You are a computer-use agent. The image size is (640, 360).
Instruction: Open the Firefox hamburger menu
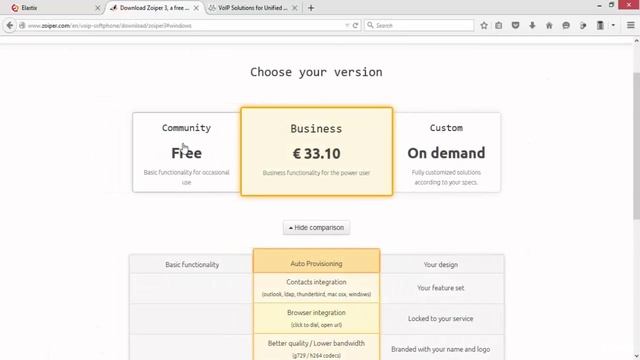click(x=631, y=25)
